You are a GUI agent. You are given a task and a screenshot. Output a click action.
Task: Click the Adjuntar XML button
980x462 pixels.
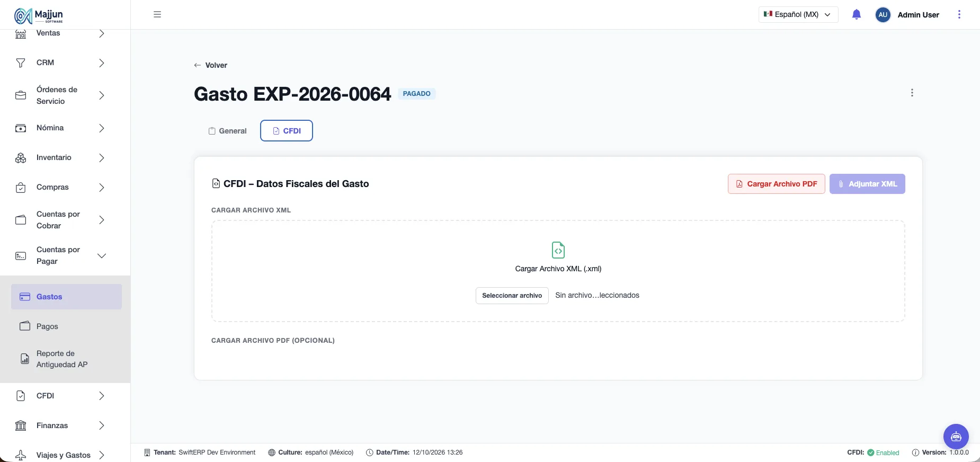[867, 184]
